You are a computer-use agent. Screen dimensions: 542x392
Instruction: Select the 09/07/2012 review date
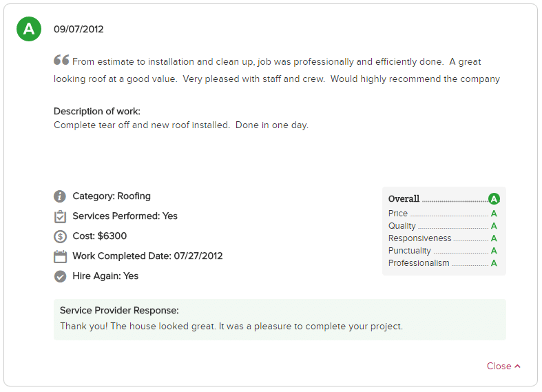point(79,29)
